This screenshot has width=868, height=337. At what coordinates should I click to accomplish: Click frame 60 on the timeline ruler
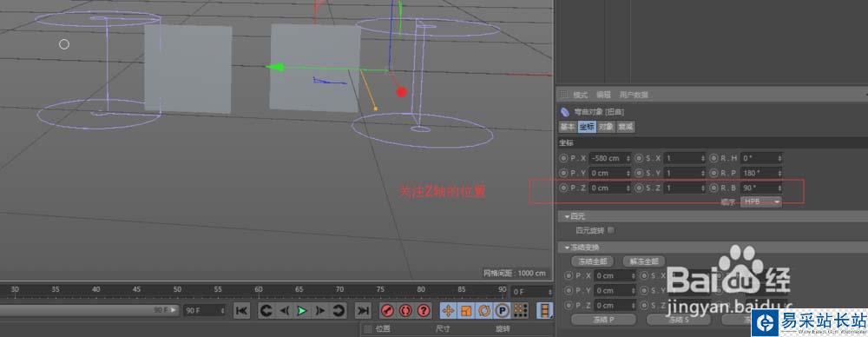259,289
